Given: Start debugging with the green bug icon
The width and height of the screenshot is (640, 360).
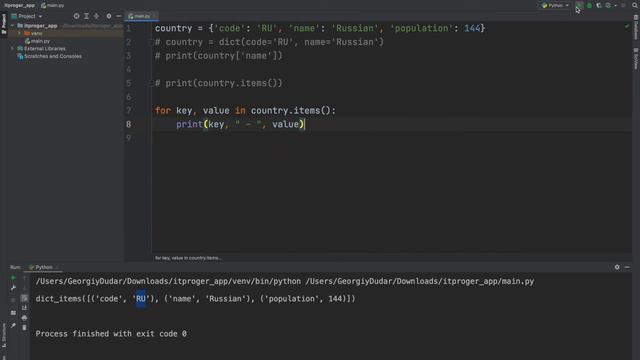Looking at the screenshot, I should tap(589, 5).
